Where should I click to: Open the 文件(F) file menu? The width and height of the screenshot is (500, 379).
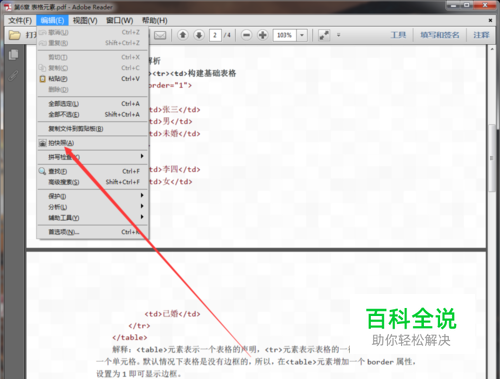[20, 21]
